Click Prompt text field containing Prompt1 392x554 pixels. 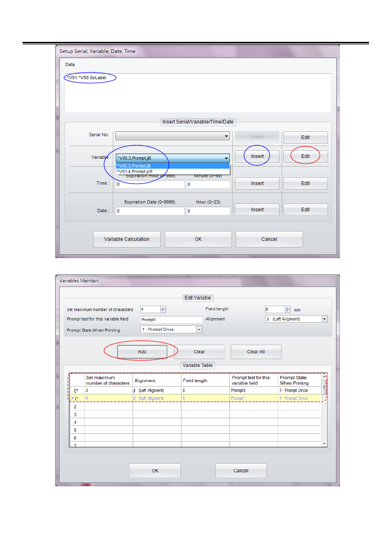tap(171, 320)
